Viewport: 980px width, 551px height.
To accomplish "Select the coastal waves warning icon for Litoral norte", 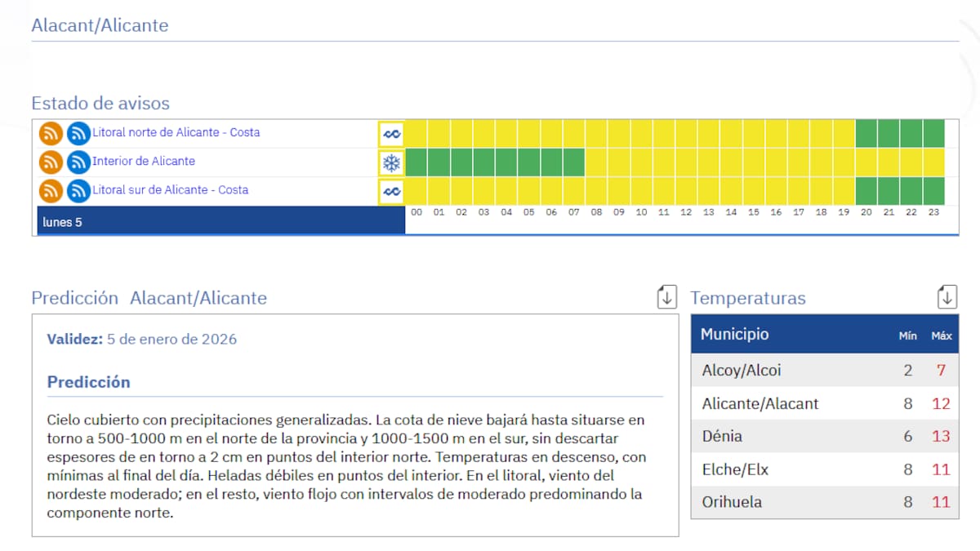I will click(x=390, y=133).
